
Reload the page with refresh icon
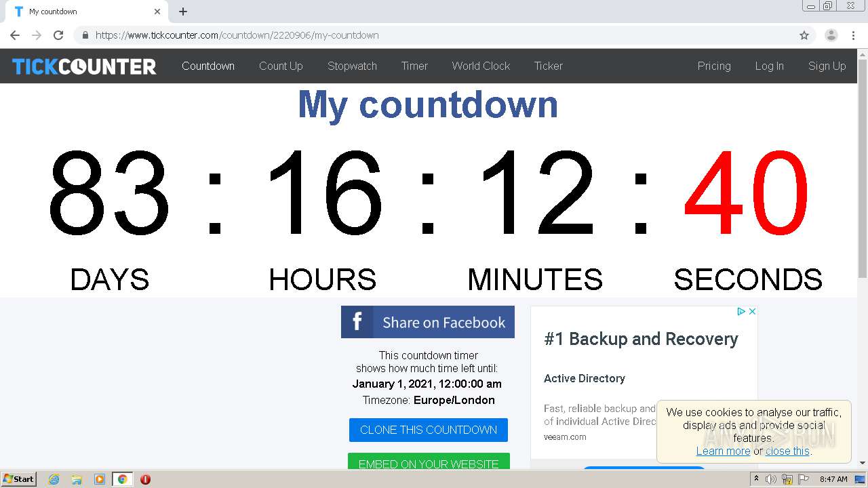tap(58, 35)
